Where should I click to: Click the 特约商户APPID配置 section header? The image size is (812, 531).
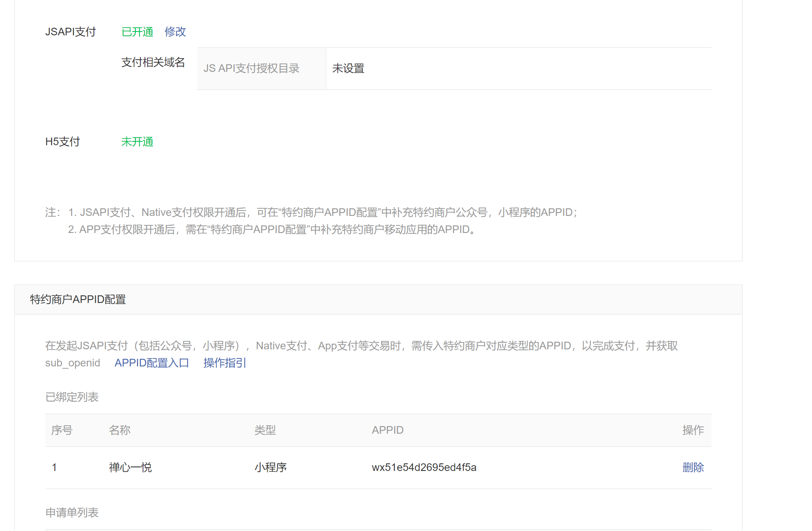[78, 300]
